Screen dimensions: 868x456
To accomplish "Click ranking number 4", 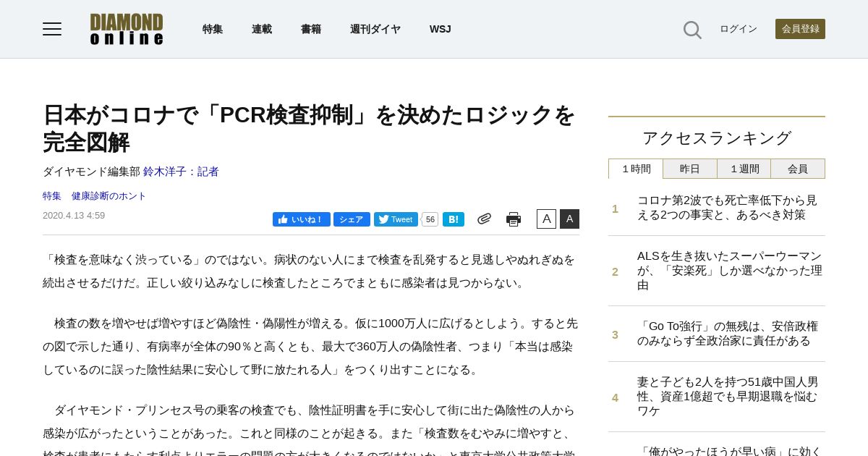I will [x=616, y=397].
